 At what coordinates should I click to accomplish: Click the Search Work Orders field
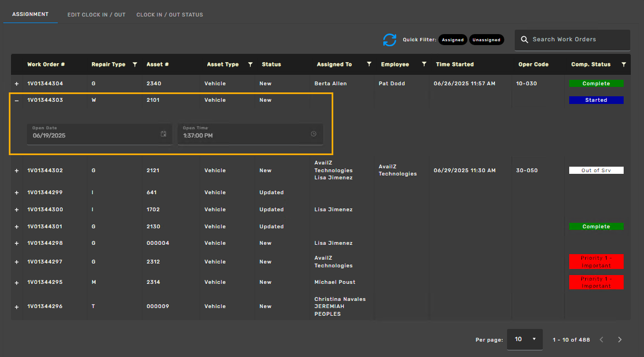click(572, 40)
